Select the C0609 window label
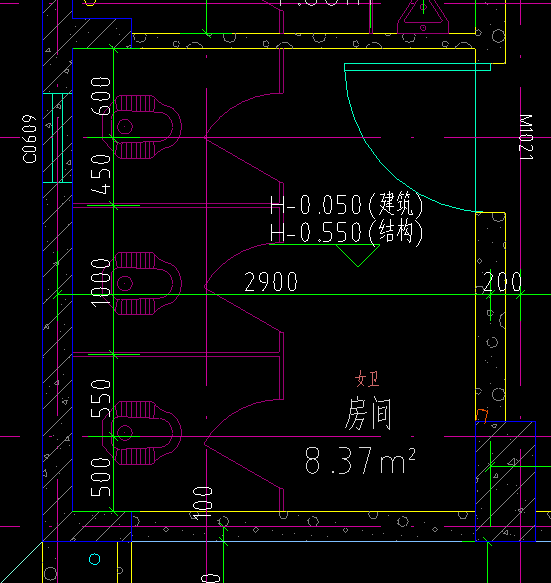551x583 pixels. [x=29, y=139]
